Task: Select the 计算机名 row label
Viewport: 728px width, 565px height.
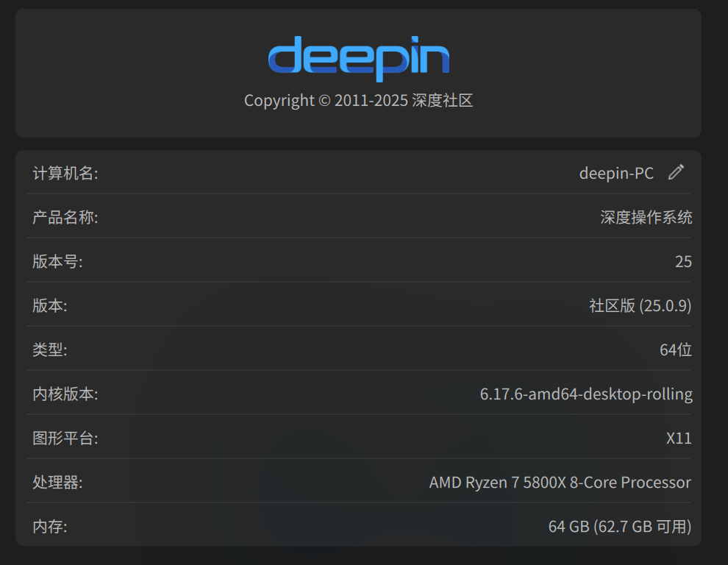Action: coord(65,174)
